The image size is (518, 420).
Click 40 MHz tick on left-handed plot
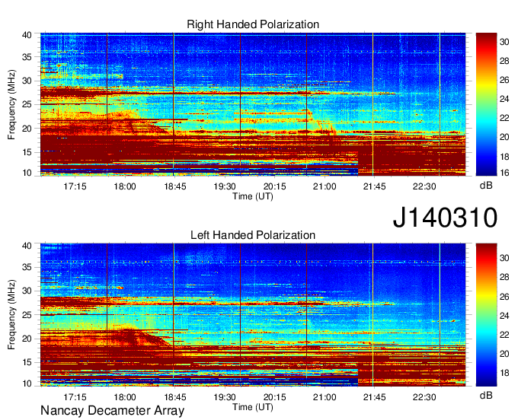27,246
